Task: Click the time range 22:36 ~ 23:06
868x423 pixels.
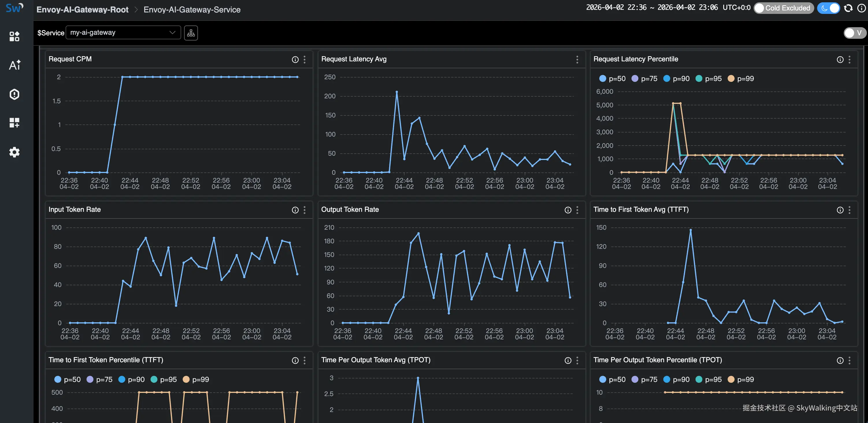Action: (x=651, y=8)
